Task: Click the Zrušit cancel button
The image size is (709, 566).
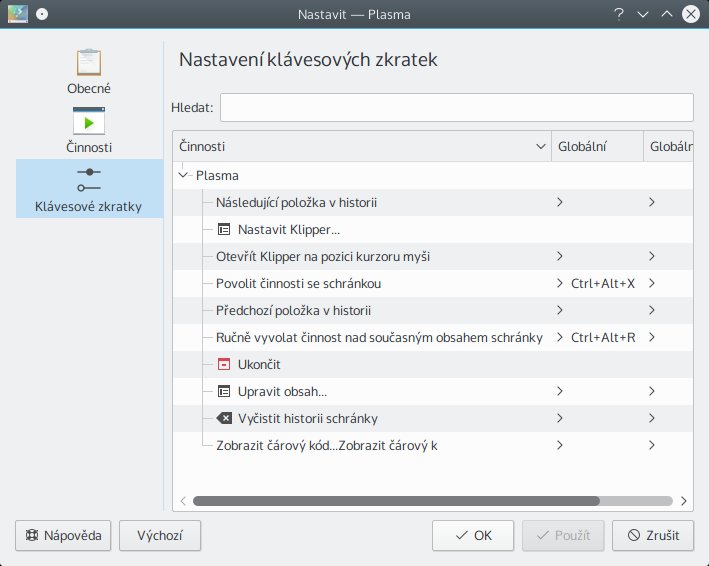Action: (652, 535)
